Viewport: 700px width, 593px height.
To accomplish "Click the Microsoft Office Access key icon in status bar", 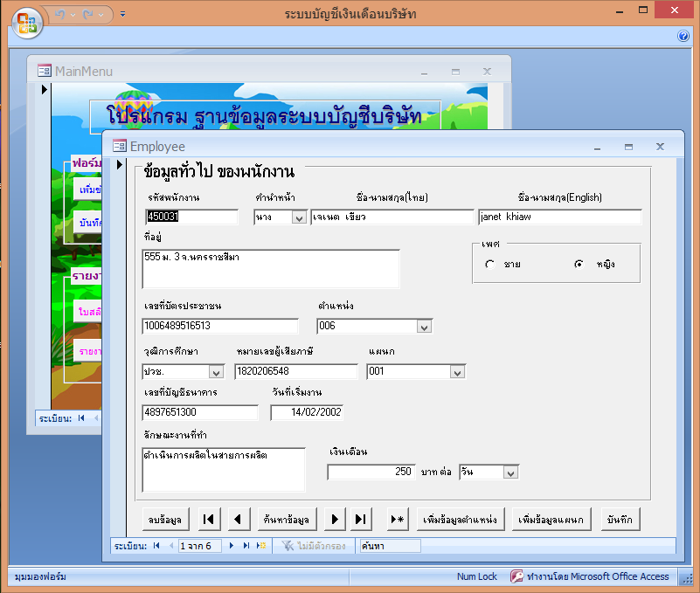I will click(x=516, y=576).
